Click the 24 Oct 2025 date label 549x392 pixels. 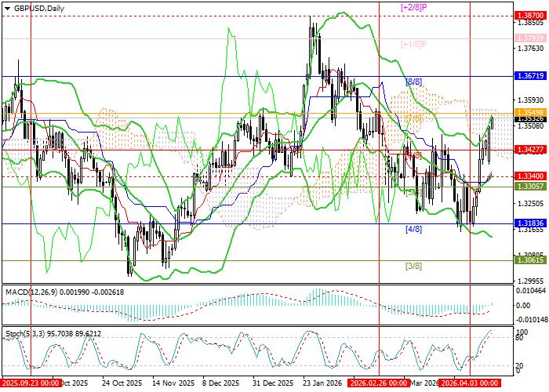click(x=122, y=383)
